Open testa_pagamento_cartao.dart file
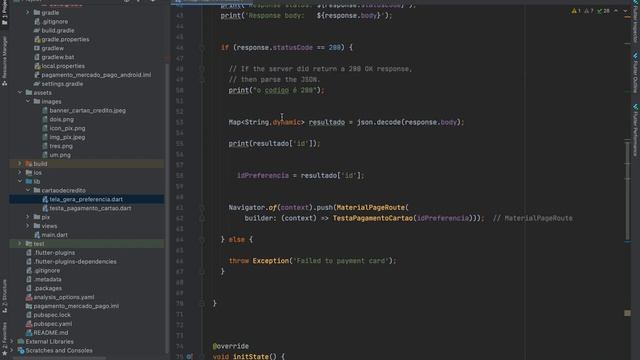This screenshot has height=360, width=640. coord(90,208)
